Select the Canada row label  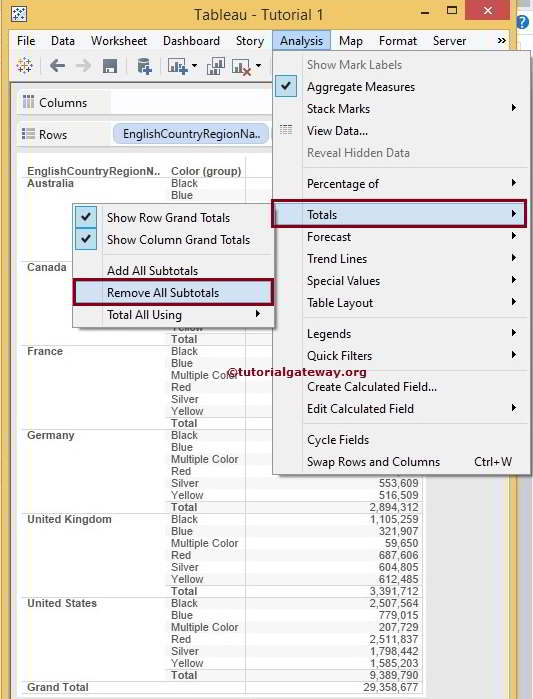pyautogui.click(x=47, y=267)
